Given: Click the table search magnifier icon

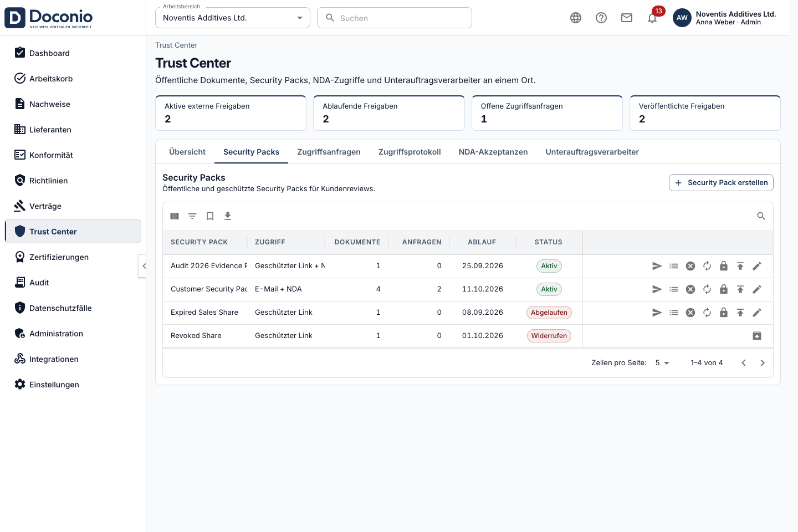Looking at the screenshot, I should pos(761,216).
